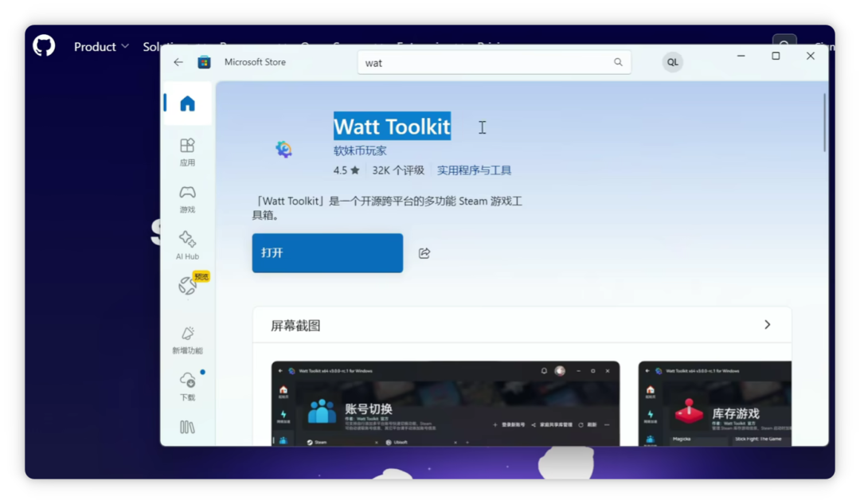860x504 pixels.
Task: Click the Home icon in sidebar
Action: coord(187,104)
